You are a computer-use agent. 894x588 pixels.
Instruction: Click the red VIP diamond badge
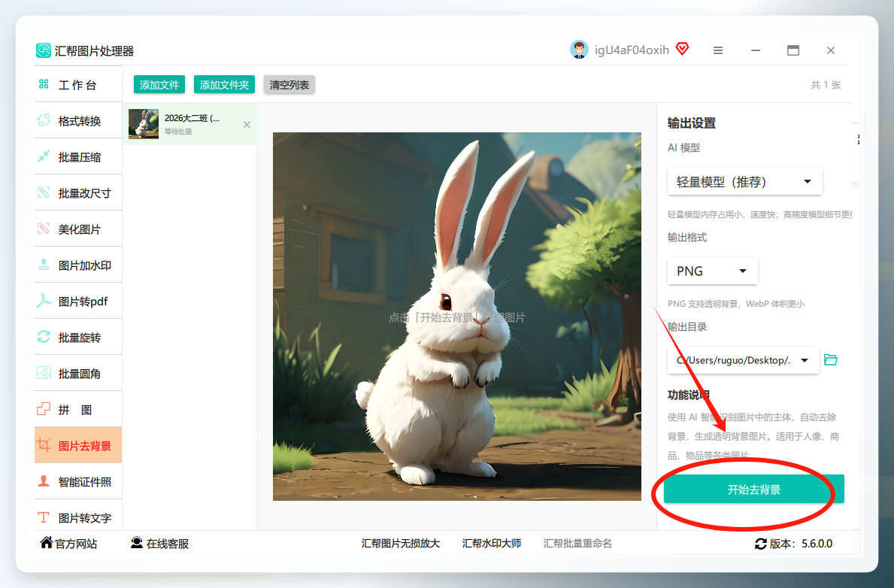[x=683, y=49]
